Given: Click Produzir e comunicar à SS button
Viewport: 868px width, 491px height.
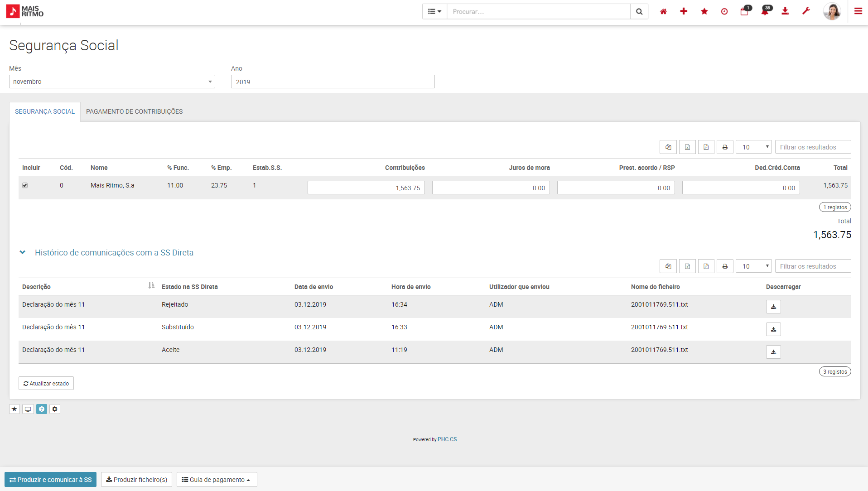Looking at the screenshot, I should pyautogui.click(x=50, y=479).
